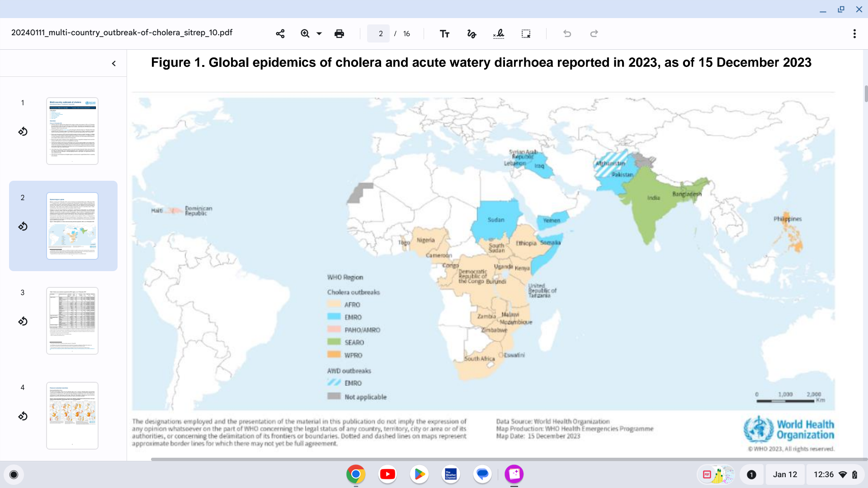
Task: Rotate page 4 using its rotate icon
Action: click(x=23, y=416)
